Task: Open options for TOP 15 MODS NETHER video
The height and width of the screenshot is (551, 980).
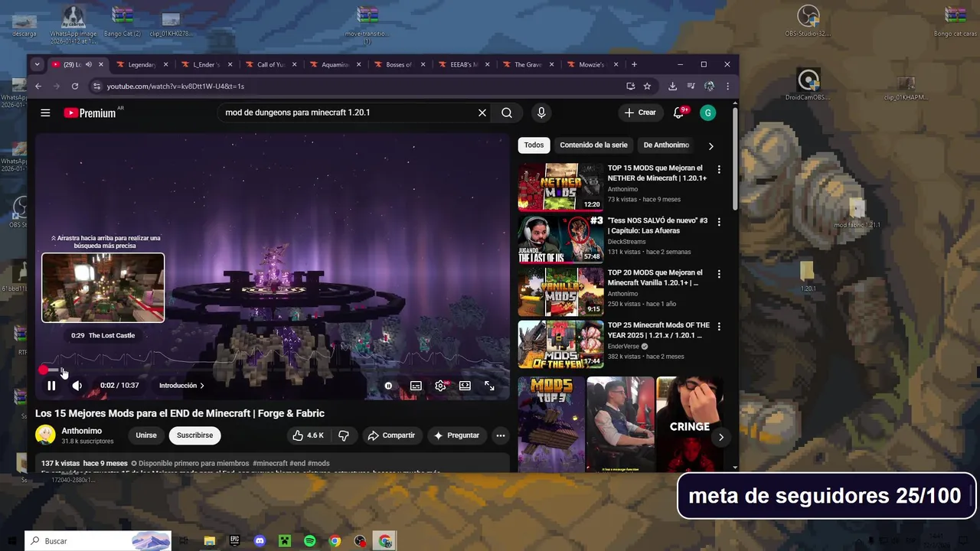Action: (718, 169)
